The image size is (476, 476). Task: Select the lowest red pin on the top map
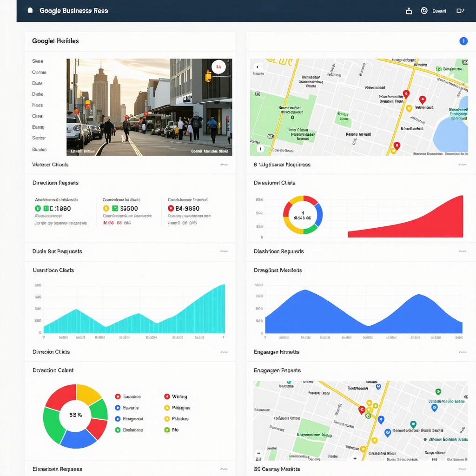397,145
